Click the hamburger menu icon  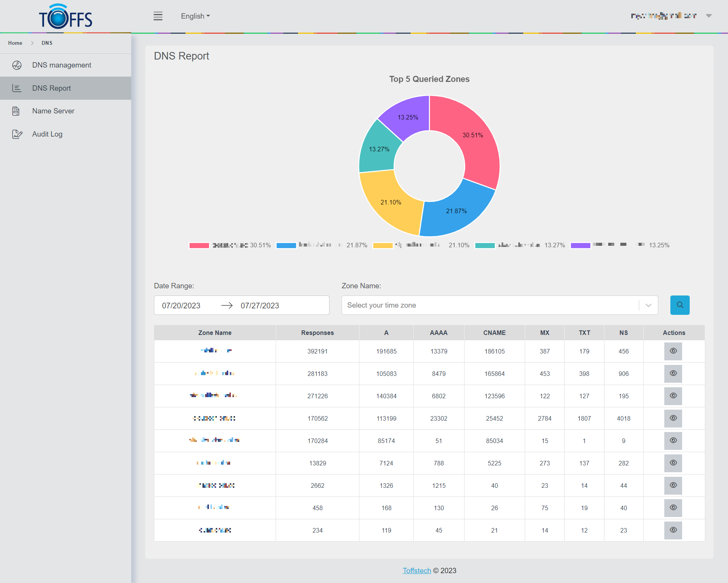pos(158,16)
